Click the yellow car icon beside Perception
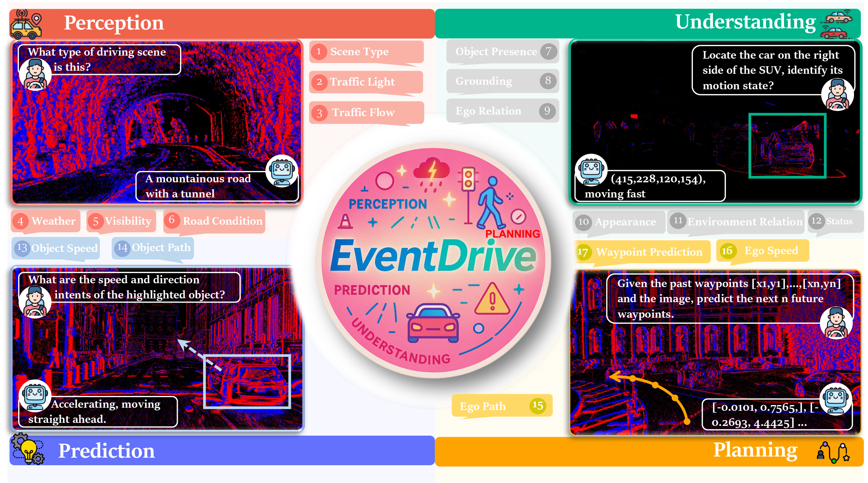The width and height of the screenshot is (868, 483). (x=26, y=24)
